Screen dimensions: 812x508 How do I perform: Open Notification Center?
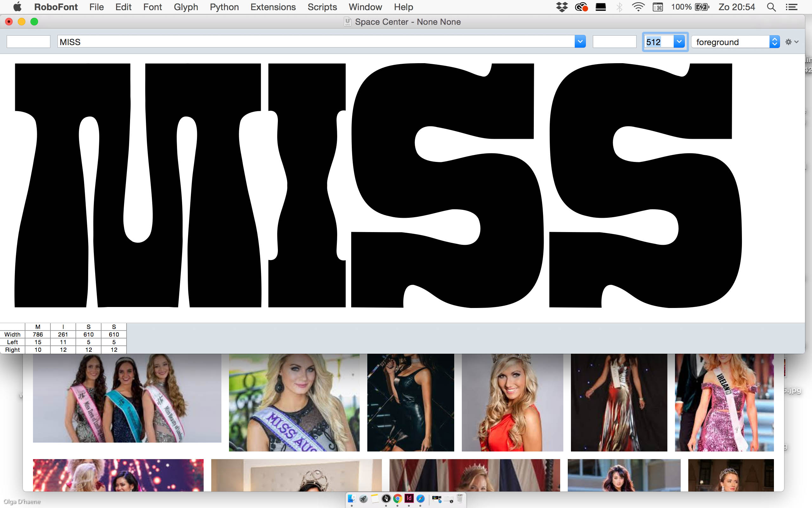click(x=791, y=7)
